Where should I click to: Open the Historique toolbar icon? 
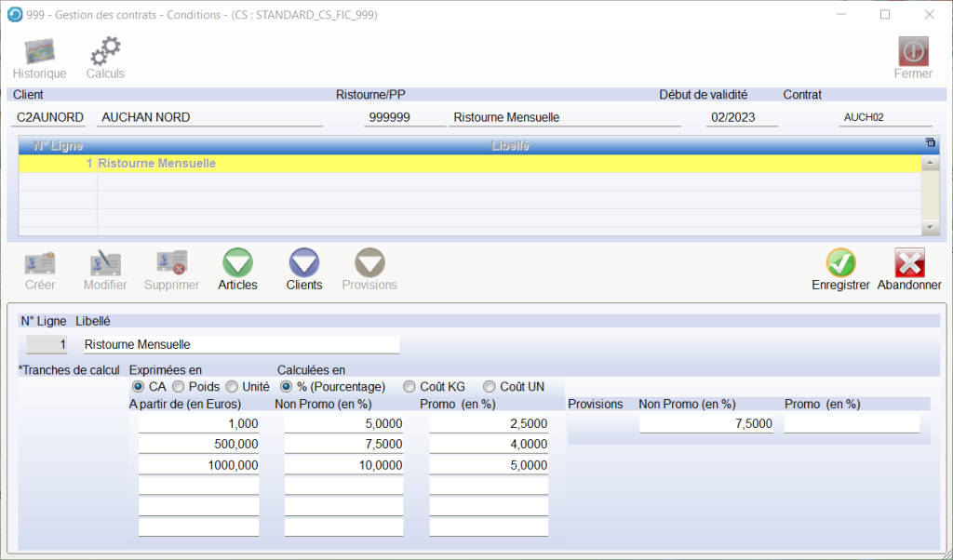pyautogui.click(x=39, y=50)
